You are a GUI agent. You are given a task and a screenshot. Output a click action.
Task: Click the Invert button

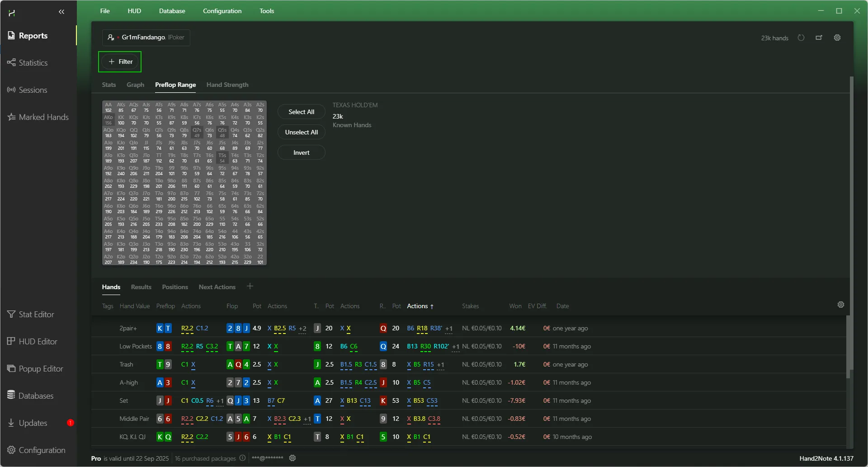tap(301, 152)
